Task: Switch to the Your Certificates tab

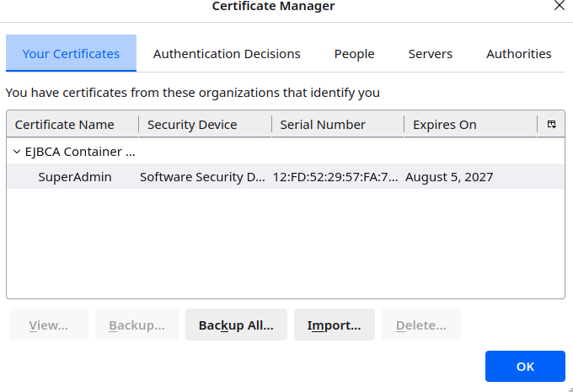Action: pyautogui.click(x=71, y=54)
